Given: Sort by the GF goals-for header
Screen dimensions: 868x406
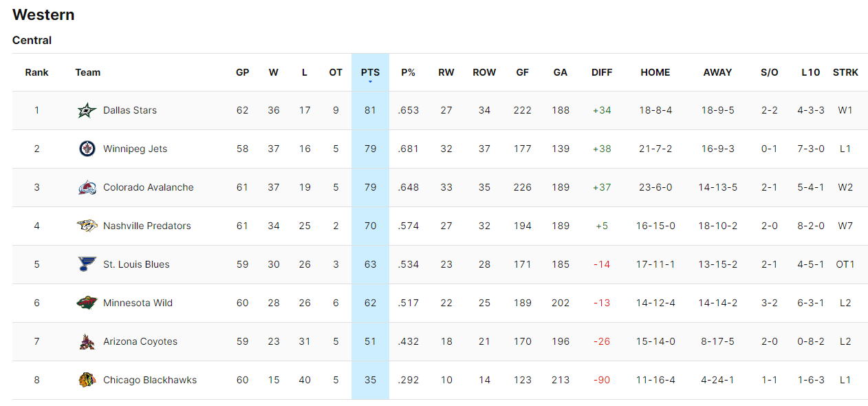Looking at the screenshot, I should (x=523, y=72).
